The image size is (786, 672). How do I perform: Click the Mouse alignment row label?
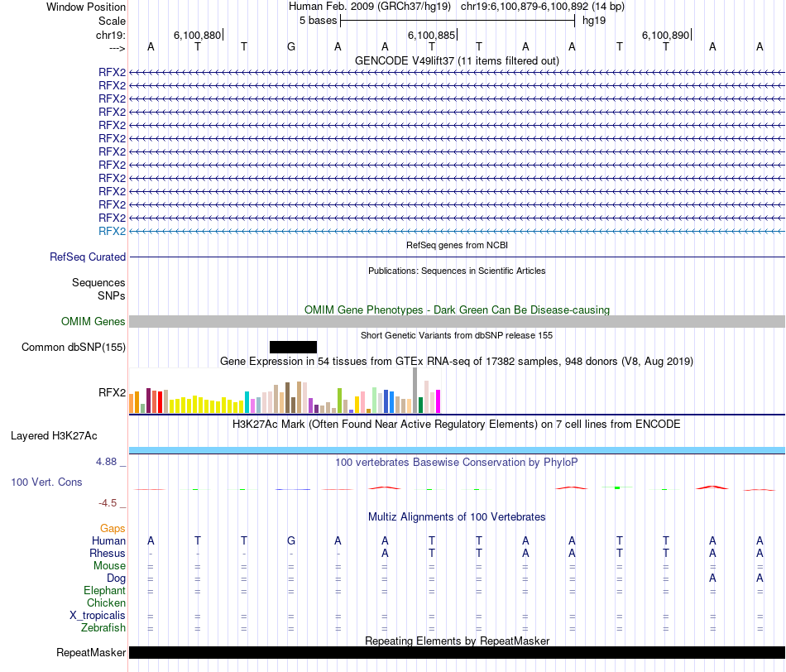click(x=109, y=566)
